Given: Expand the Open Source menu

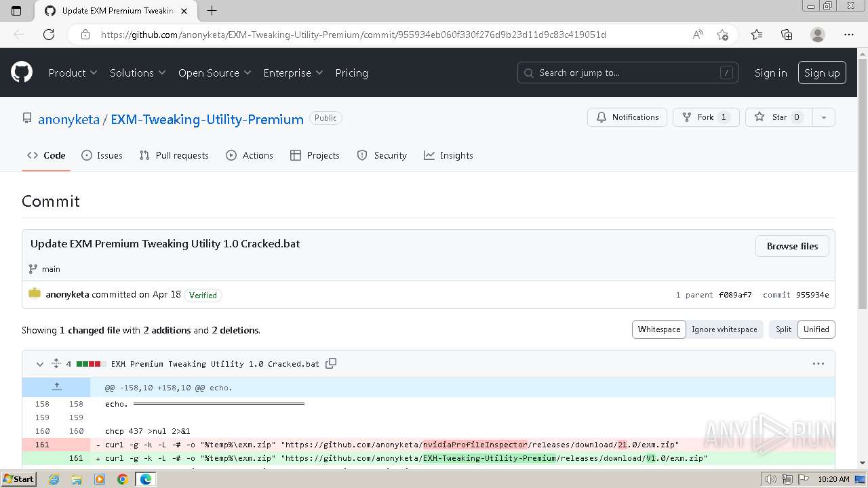Looking at the screenshot, I should click(214, 73).
